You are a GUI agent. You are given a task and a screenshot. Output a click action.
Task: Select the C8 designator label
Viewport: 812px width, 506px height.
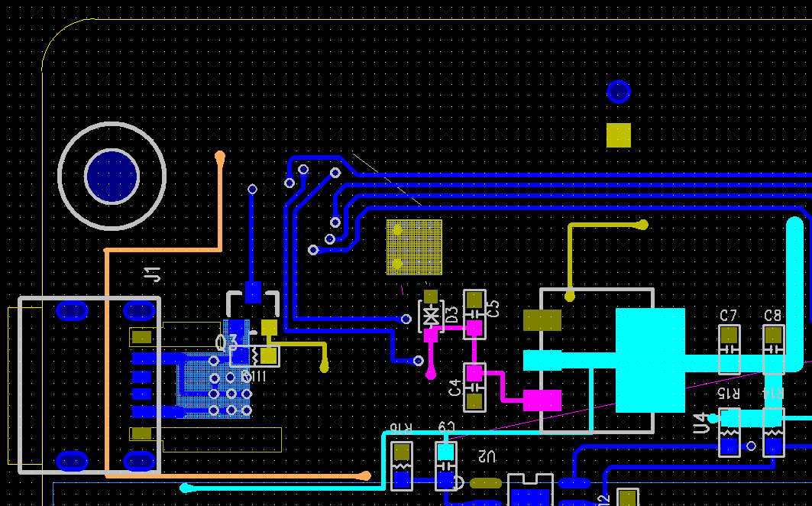[773, 316]
